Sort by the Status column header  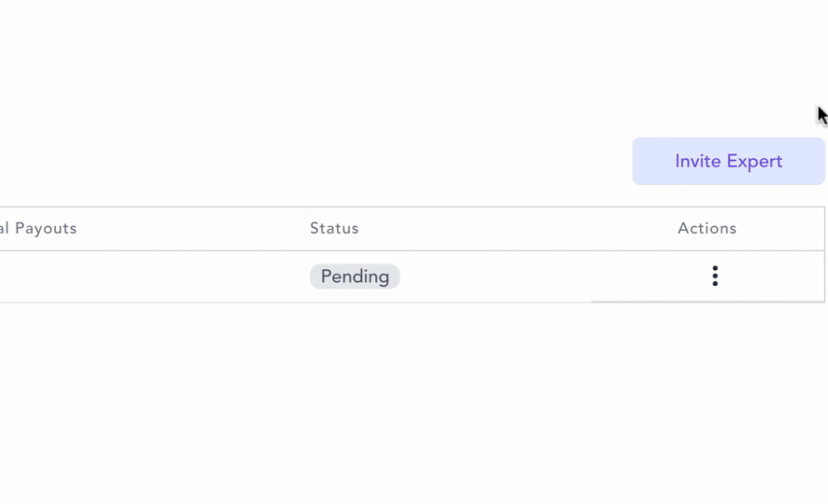tap(334, 229)
